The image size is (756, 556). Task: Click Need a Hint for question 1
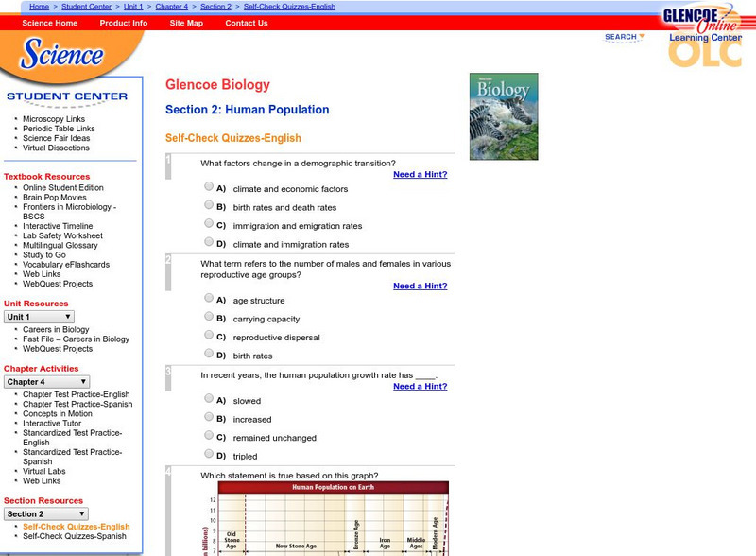[420, 174]
